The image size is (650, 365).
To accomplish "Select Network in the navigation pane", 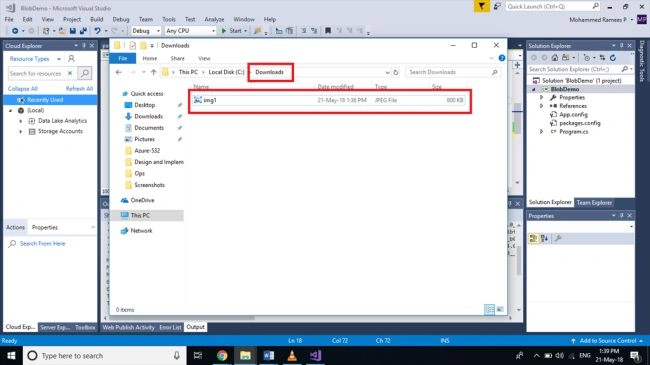I will point(141,231).
